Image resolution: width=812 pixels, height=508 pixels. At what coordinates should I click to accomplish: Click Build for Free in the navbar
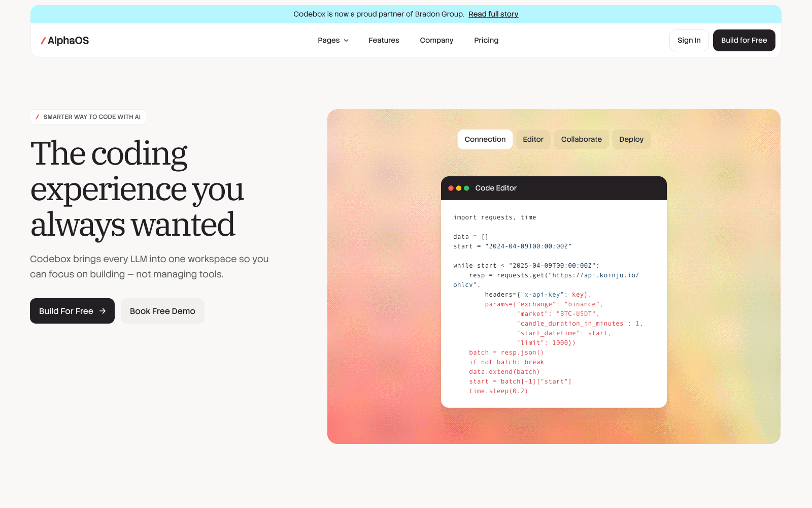(x=744, y=41)
